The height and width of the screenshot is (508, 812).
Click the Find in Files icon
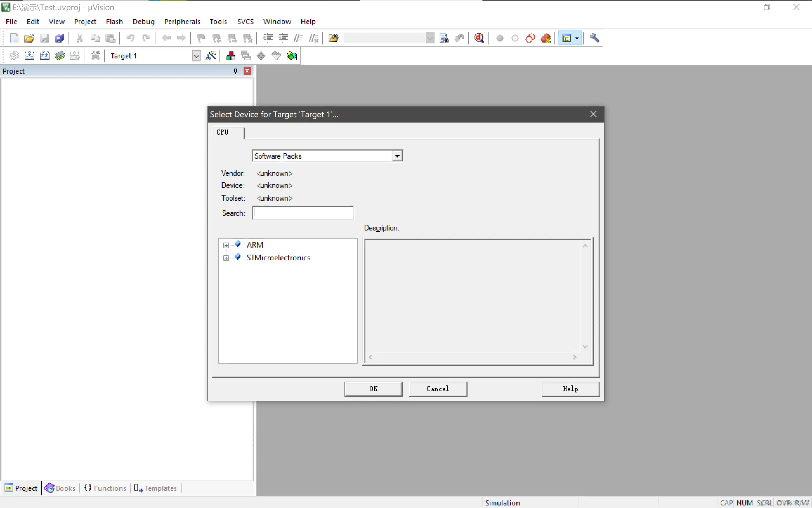point(333,38)
